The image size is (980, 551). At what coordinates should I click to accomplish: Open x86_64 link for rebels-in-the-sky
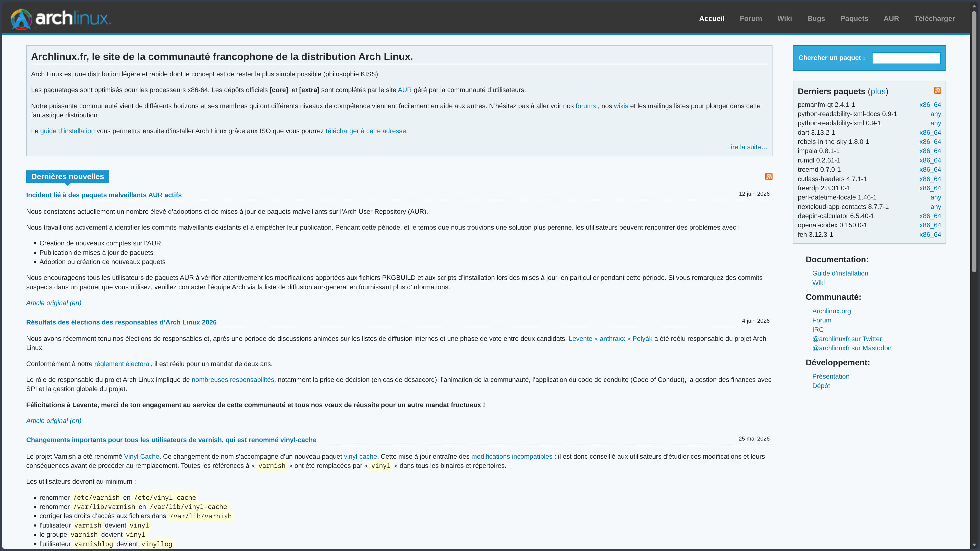point(930,142)
